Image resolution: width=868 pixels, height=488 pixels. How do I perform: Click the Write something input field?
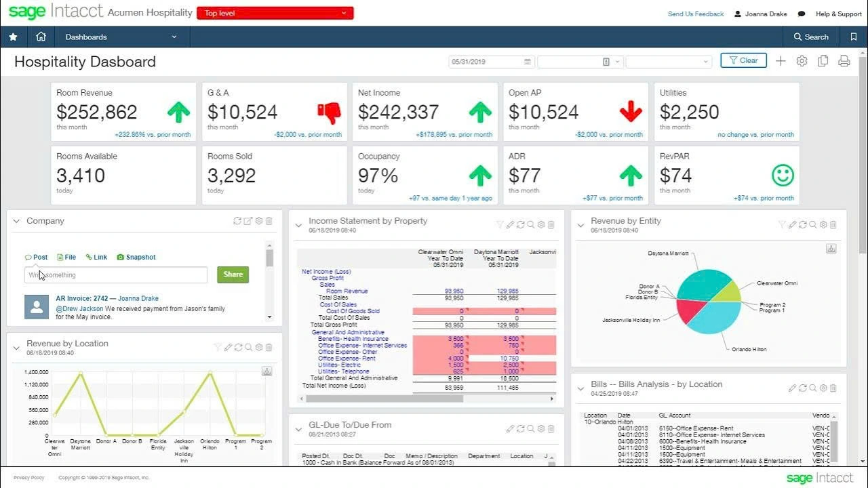[x=115, y=274]
